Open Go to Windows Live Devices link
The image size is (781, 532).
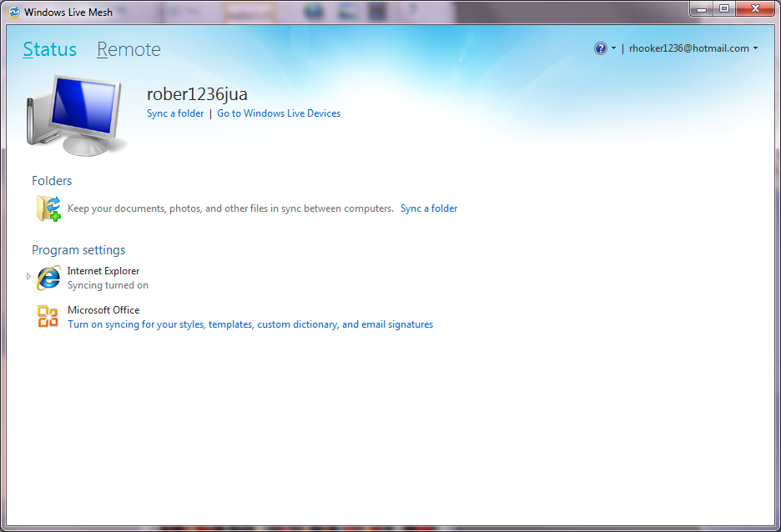pyautogui.click(x=279, y=113)
